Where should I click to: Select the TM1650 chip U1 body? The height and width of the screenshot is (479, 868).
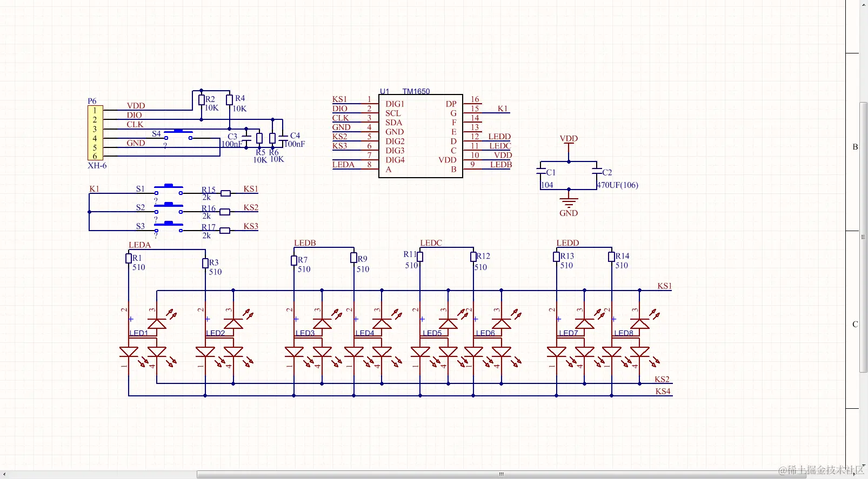pyautogui.click(x=420, y=136)
